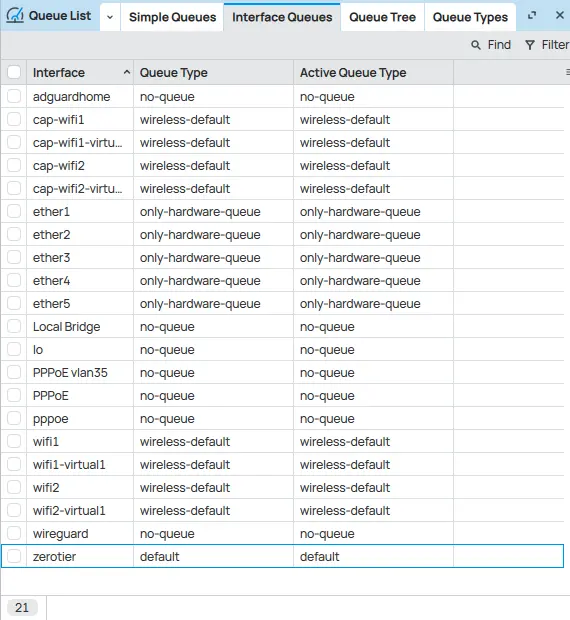
Task: Select the PPPoE vlan35 checkbox
Action: pos(14,372)
